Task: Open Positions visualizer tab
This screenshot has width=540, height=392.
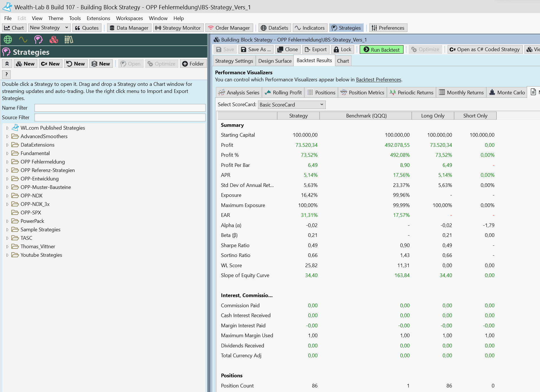Action: [321, 92]
